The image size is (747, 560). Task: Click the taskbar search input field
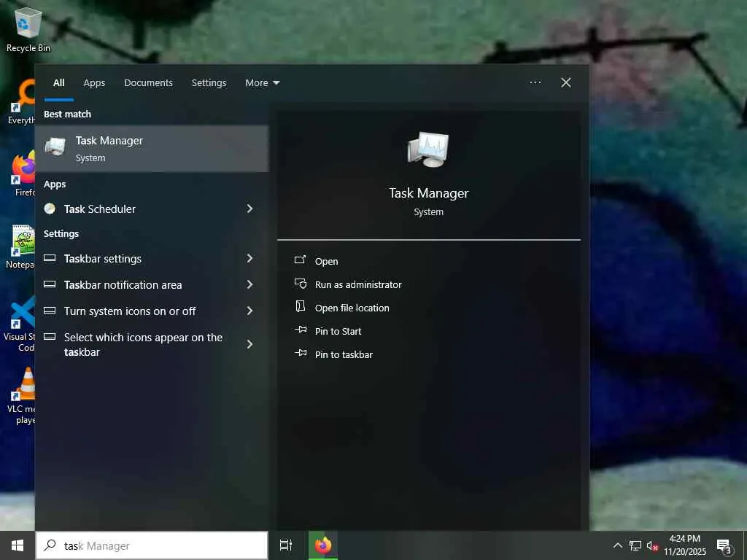tap(152, 545)
